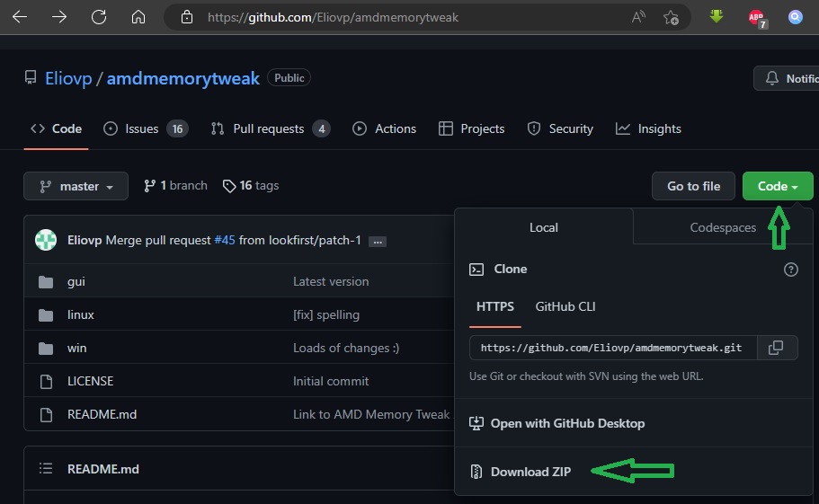
Task: Add page to favorites star icon
Action: click(671, 17)
